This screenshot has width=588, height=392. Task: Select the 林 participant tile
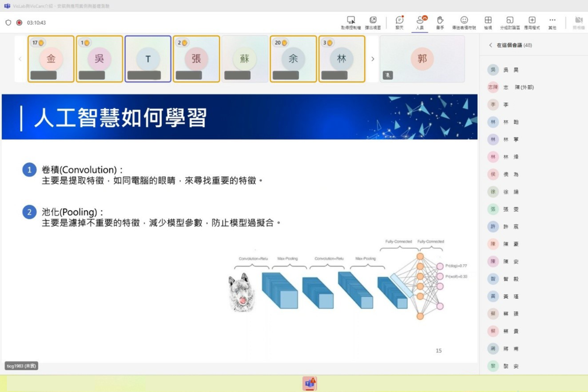click(342, 59)
